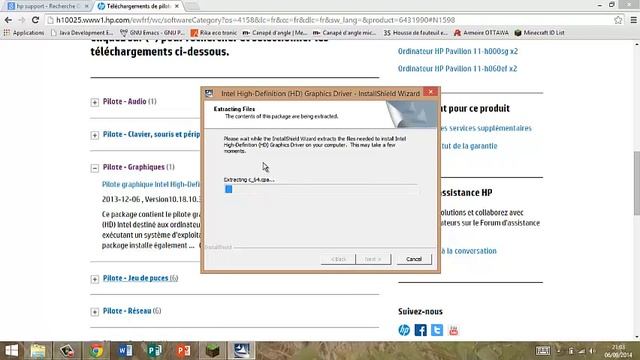Click the network signal tray icon

(582, 351)
